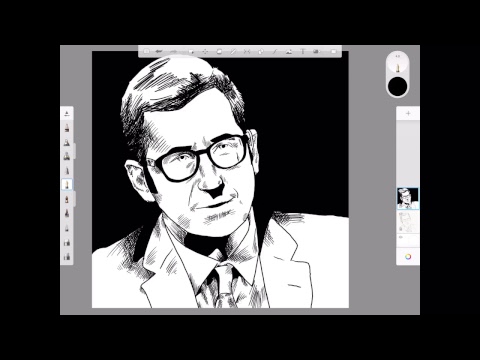Open the Draw Style shapes tool
Screen dimensions: 480x360
pyautogui.click(x=261, y=51)
